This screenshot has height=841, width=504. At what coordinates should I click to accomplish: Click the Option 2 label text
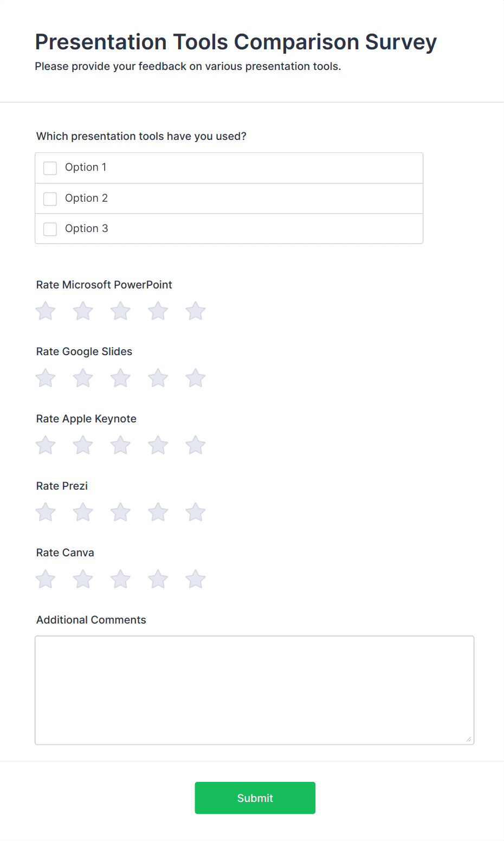point(86,198)
